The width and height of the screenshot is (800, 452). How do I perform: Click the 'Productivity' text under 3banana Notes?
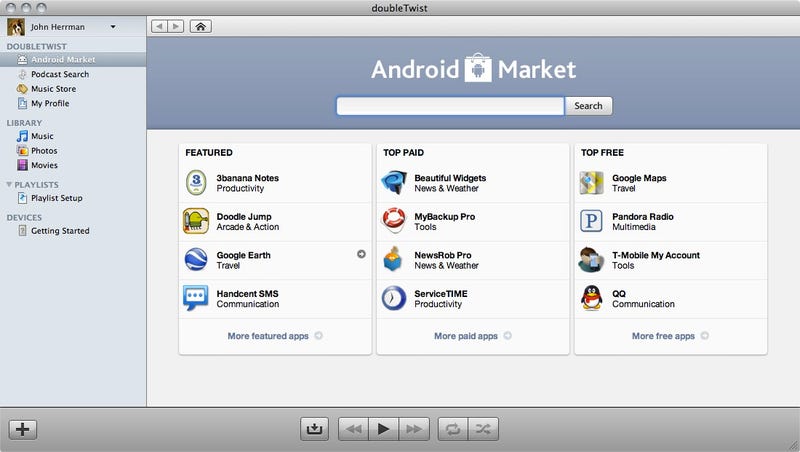tap(240, 188)
